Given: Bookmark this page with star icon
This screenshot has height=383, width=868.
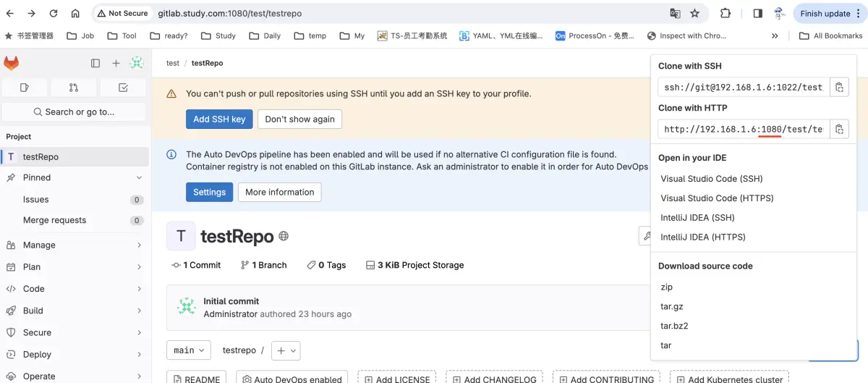Looking at the screenshot, I should click(695, 13).
